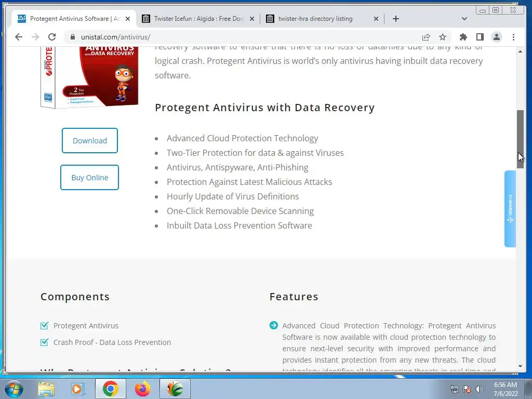This screenshot has width=532, height=399.
Task: Click 'Hourly Update of Virus Definitions' bullet
Action: 233,196
